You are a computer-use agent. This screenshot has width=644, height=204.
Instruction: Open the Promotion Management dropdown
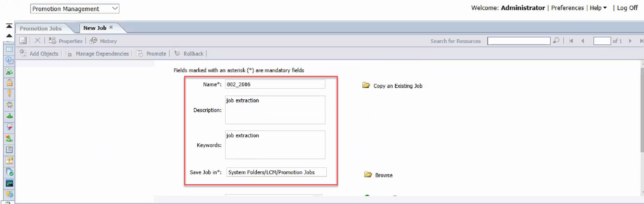(x=75, y=9)
